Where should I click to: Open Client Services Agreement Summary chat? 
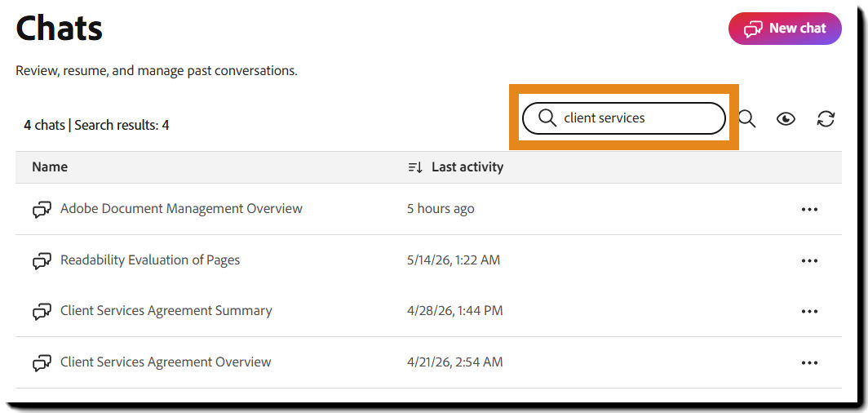click(166, 311)
